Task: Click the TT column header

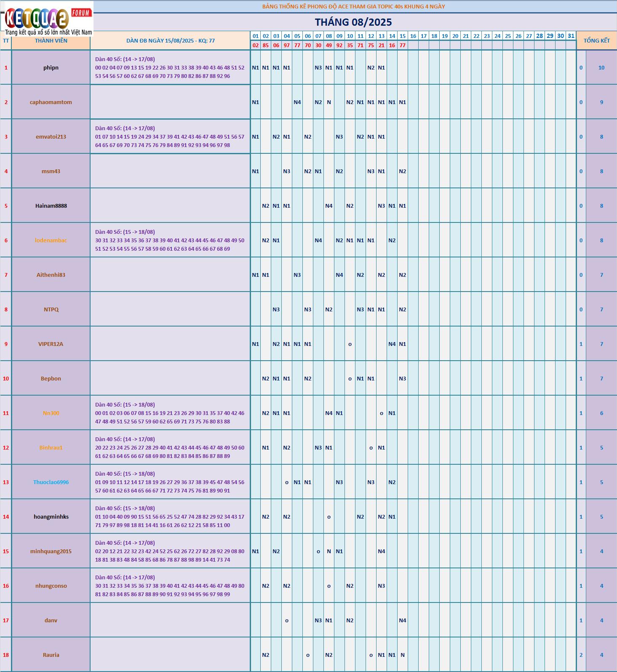Action: 6,41
